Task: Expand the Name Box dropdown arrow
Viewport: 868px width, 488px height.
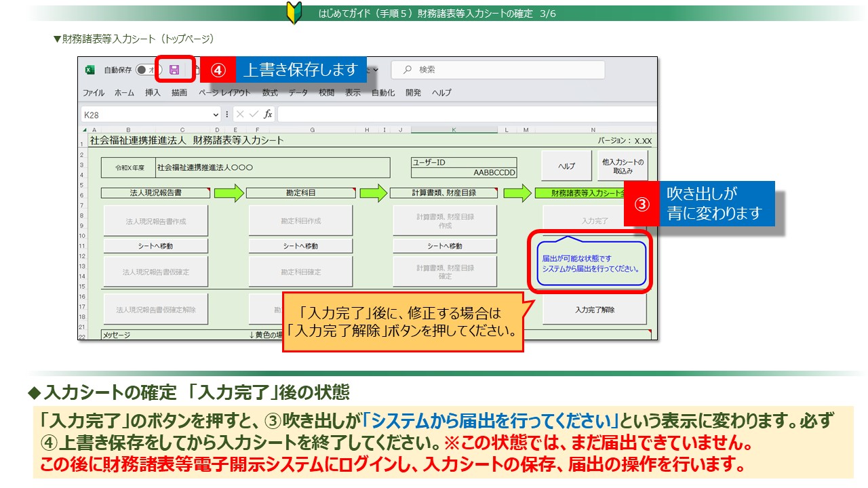Action: click(x=216, y=115)
